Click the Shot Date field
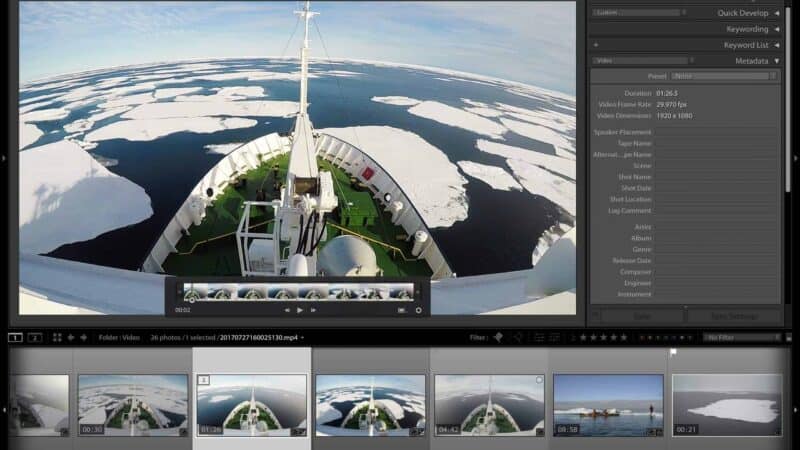800x450 pixels. [716, 188]
